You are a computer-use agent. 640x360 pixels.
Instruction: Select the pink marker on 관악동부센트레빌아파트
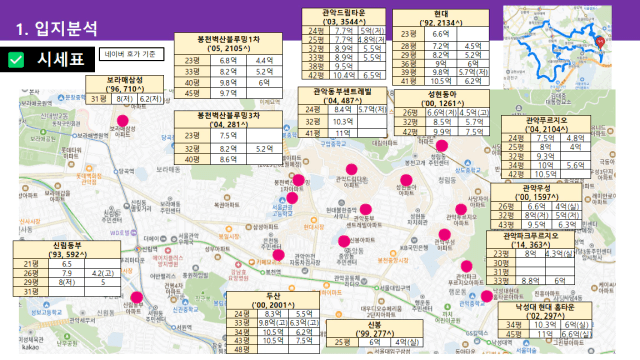pos(366,209)
